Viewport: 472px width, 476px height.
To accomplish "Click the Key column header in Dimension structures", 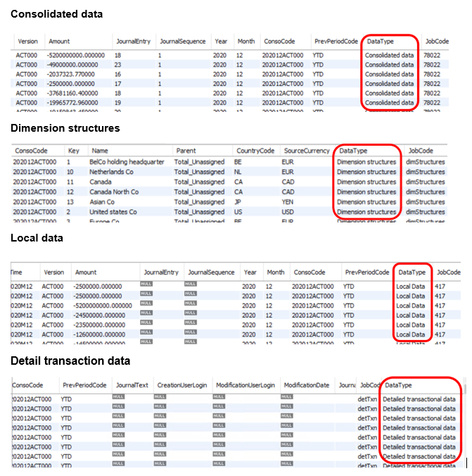I will tap(73, 151).
